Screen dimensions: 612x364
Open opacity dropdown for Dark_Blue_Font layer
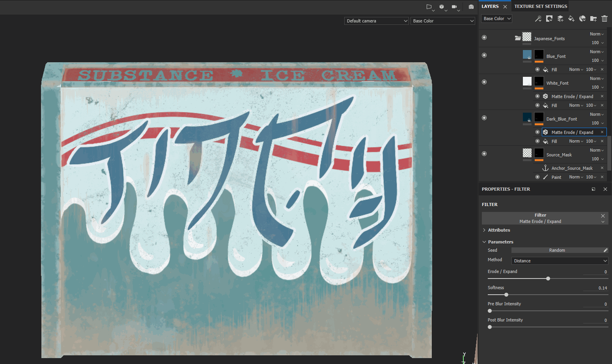click(x=598, y=123)
